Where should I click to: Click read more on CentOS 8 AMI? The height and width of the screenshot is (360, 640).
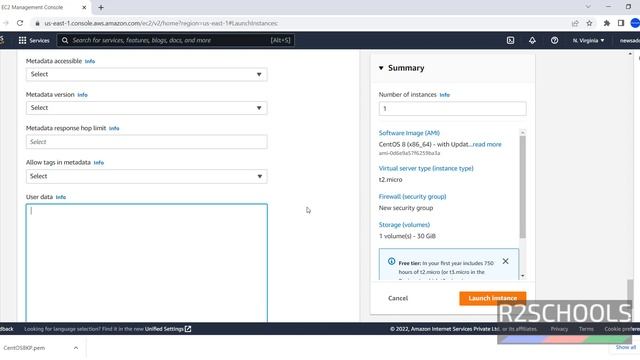(x=487, y=144)
